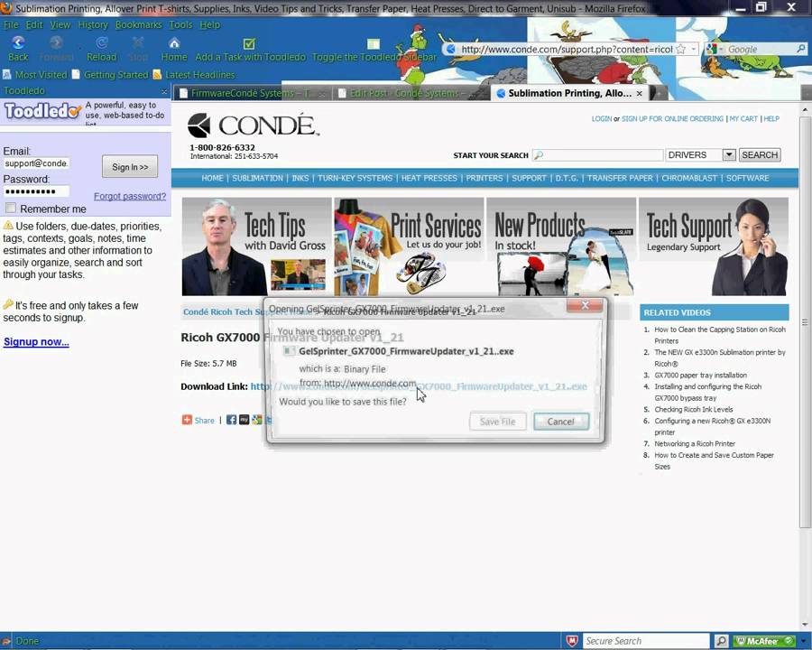Open Checking Ricoh Ink Levels video link

(694, 410)
